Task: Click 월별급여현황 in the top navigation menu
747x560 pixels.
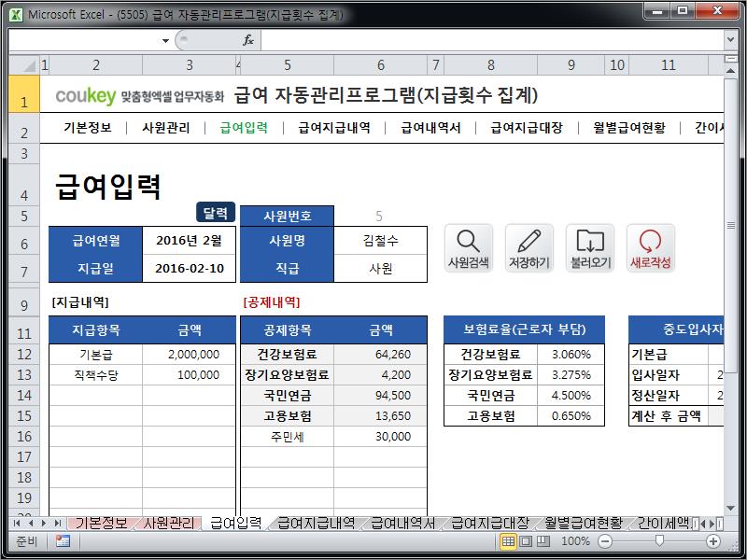Action: coord(628,128)
